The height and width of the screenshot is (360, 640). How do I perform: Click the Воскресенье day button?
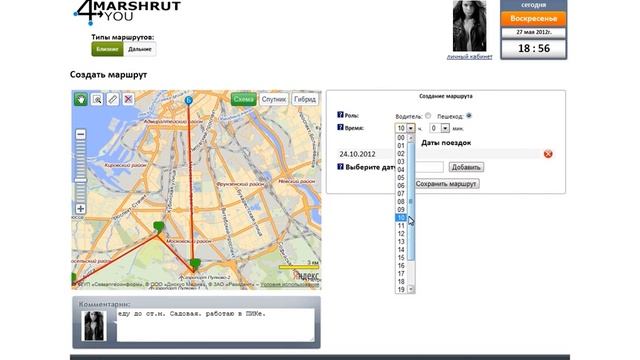(533, 19)
